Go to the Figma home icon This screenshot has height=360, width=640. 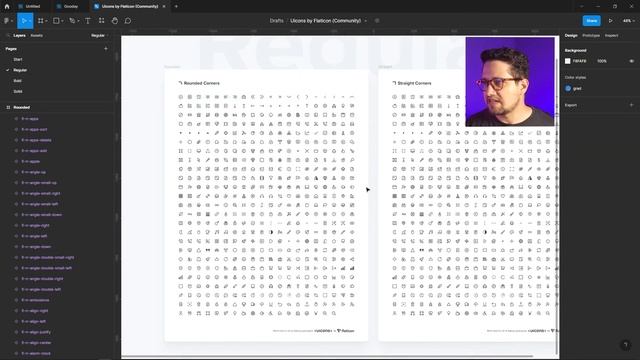click(x=7, y=7)
